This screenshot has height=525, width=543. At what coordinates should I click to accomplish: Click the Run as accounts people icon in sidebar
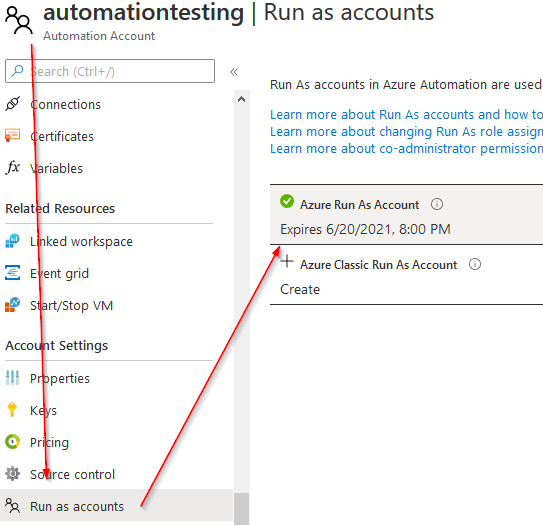[13, 506]
